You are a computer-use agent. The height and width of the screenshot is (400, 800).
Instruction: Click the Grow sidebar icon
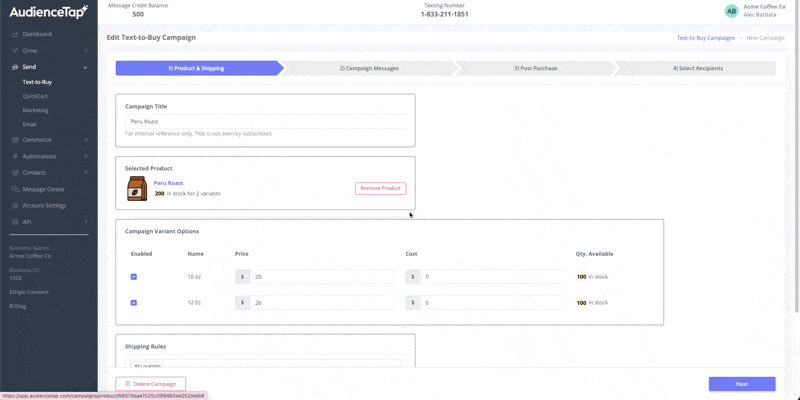(14, 50)
